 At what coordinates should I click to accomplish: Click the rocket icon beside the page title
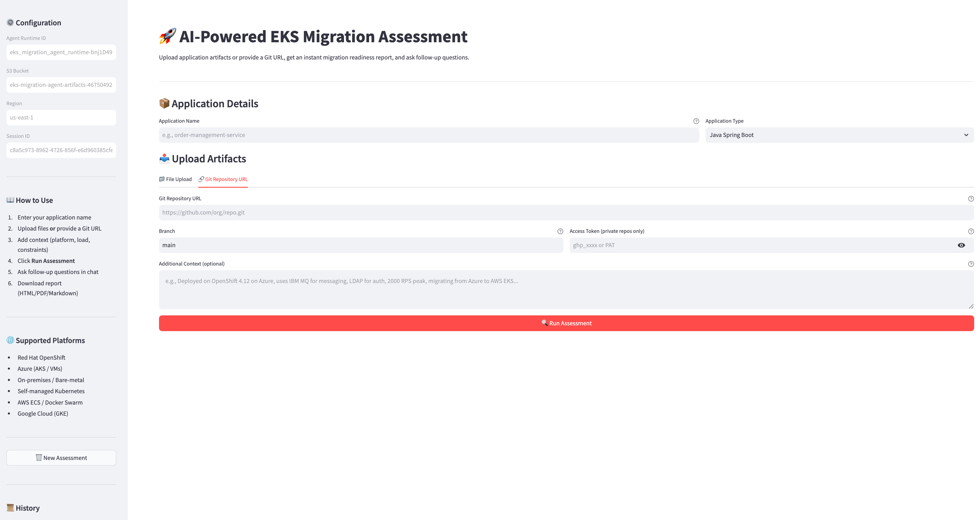tap(167, 36)
